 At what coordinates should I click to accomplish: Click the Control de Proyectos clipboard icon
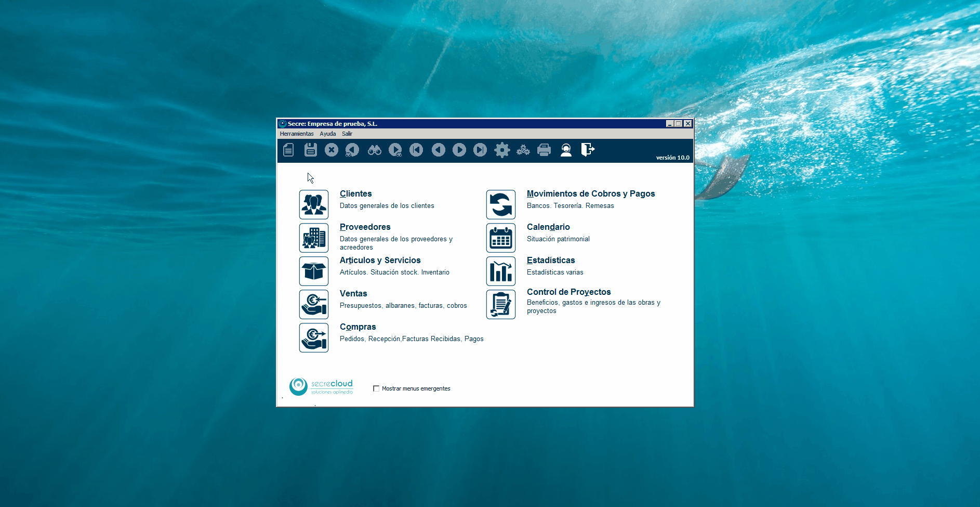pos(501,304)
